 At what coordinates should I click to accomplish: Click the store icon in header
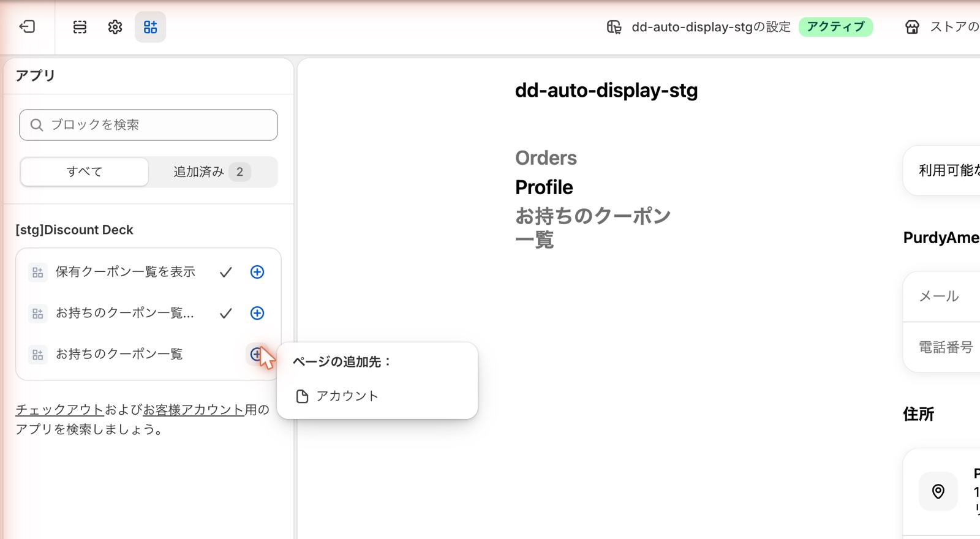coord(912,27)
